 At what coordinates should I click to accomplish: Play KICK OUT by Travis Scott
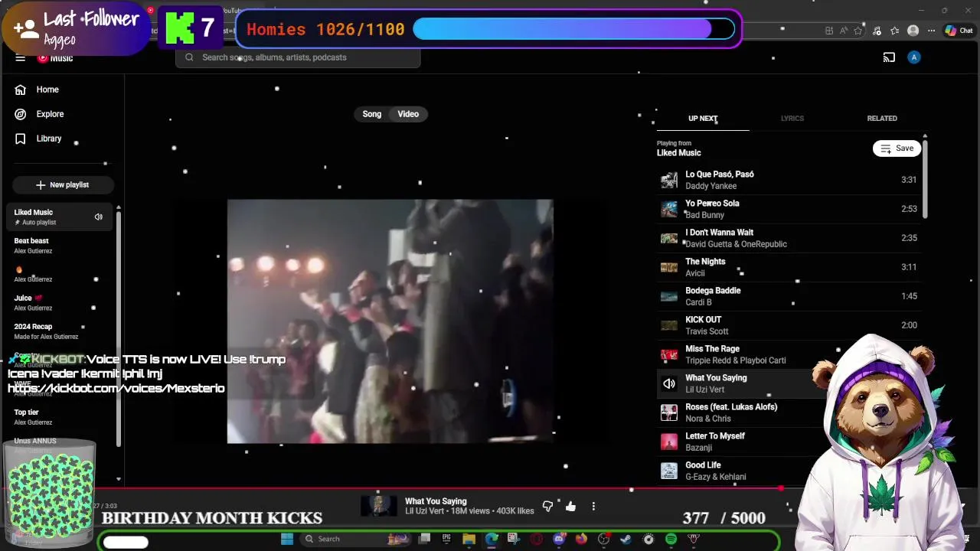tap(789, 325)
